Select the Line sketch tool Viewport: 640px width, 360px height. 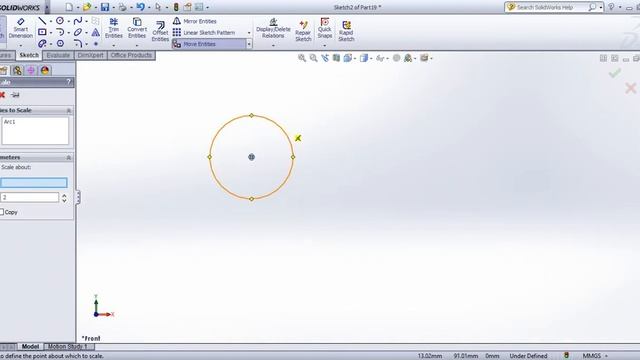pos(42,21)
